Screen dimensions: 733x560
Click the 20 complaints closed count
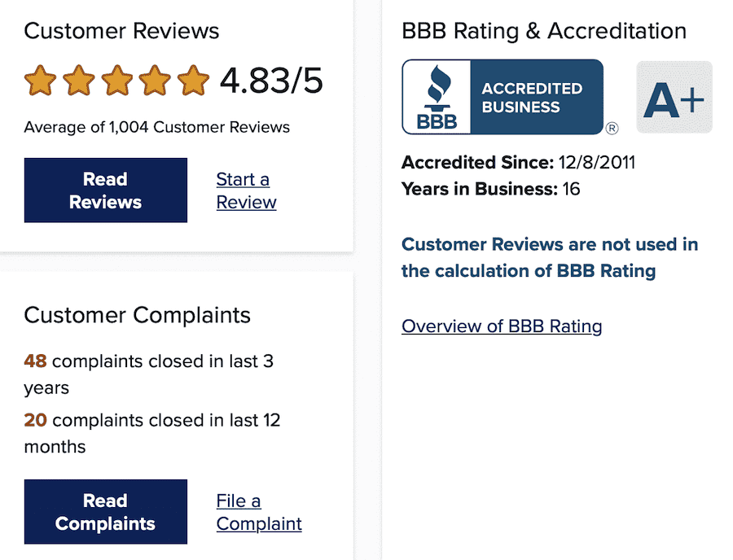pyautogui.click(x=36, y=420)
